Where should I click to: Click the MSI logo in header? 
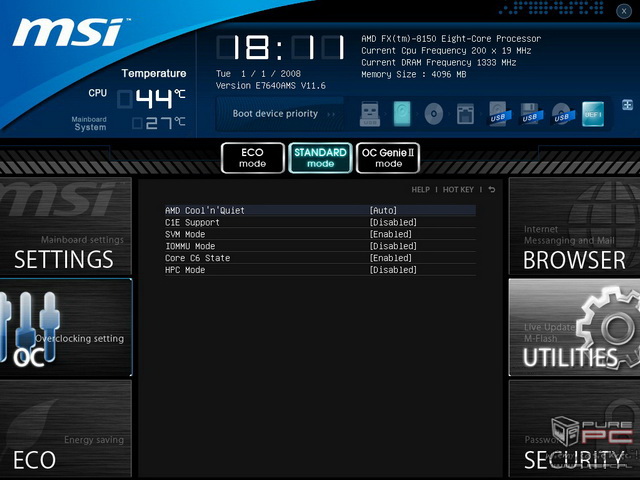(70, 32)
